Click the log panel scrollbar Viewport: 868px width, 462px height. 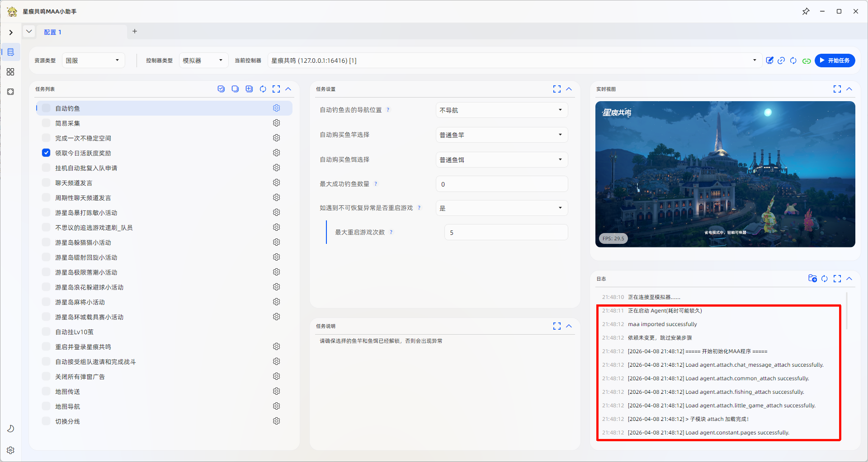coord(847,312)
